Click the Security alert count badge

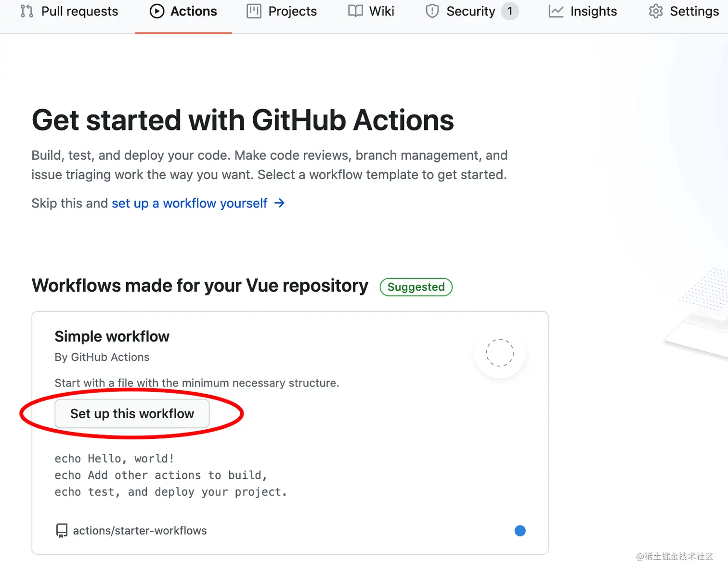509,11
